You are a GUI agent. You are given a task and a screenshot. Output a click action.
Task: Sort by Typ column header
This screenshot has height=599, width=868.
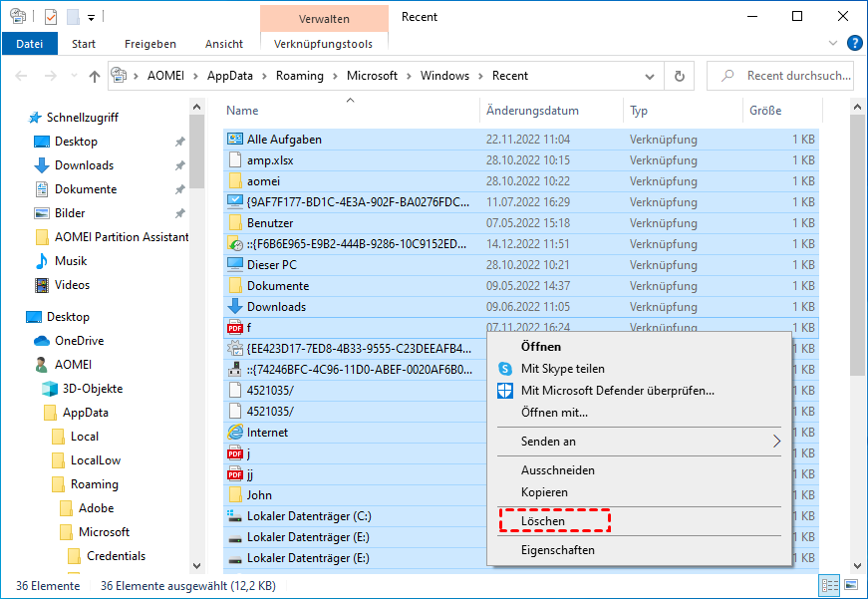tap(683, 111)
